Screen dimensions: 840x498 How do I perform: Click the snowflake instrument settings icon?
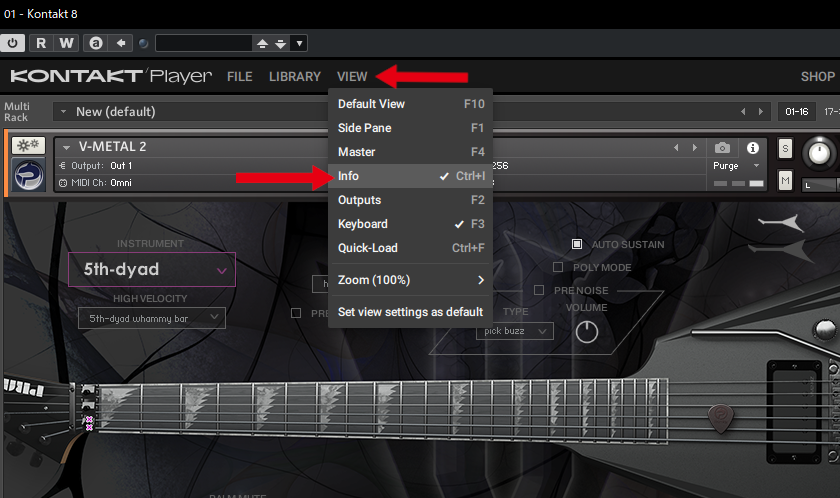pyautogui.click(x=28, y=145)
